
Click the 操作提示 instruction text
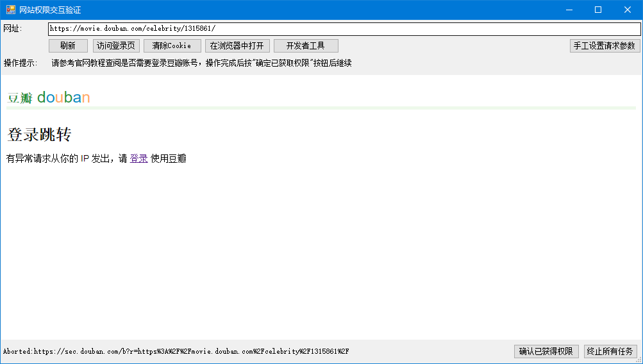pos(201,63)
